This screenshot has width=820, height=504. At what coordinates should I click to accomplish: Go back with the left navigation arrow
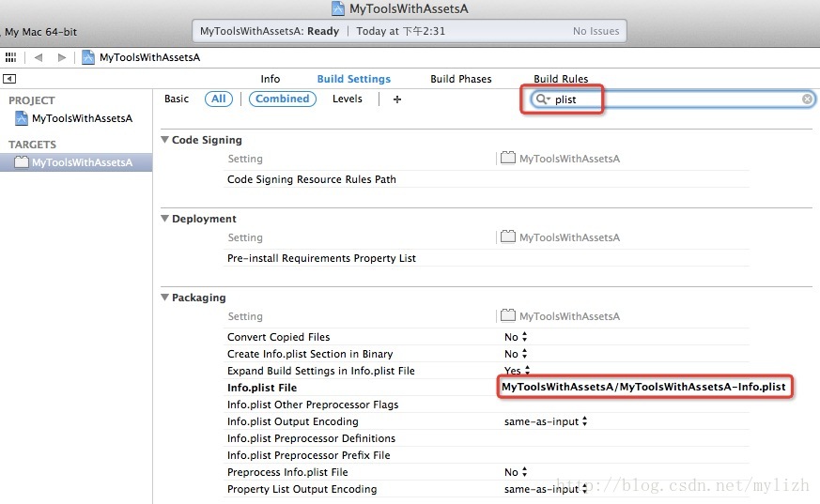point(39,57)
